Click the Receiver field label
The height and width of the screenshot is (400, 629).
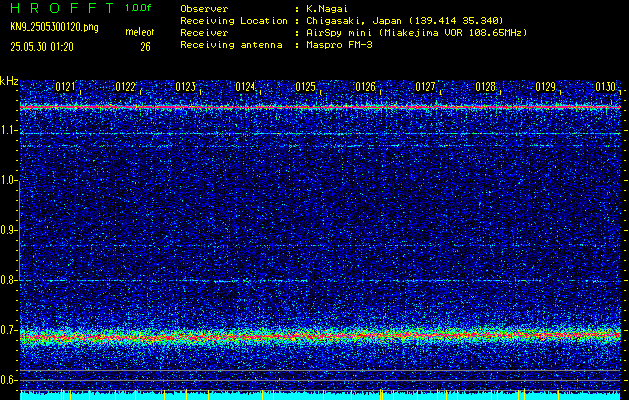(204, 33)
